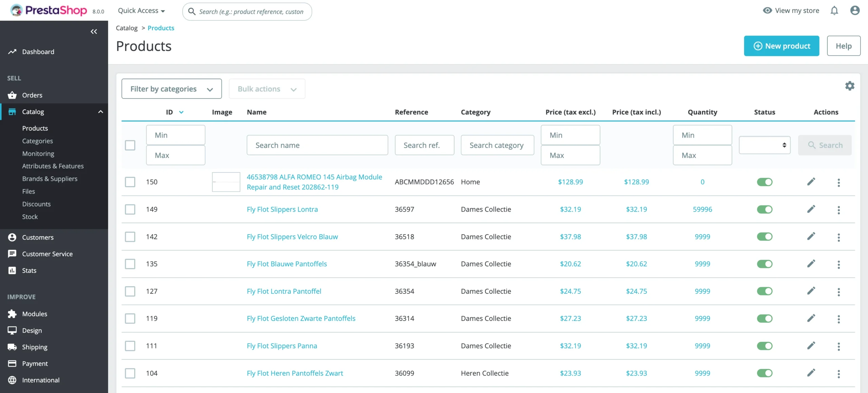
Task: Collapse the sidebar with double-chevron icon
Action: coord(94,32)
